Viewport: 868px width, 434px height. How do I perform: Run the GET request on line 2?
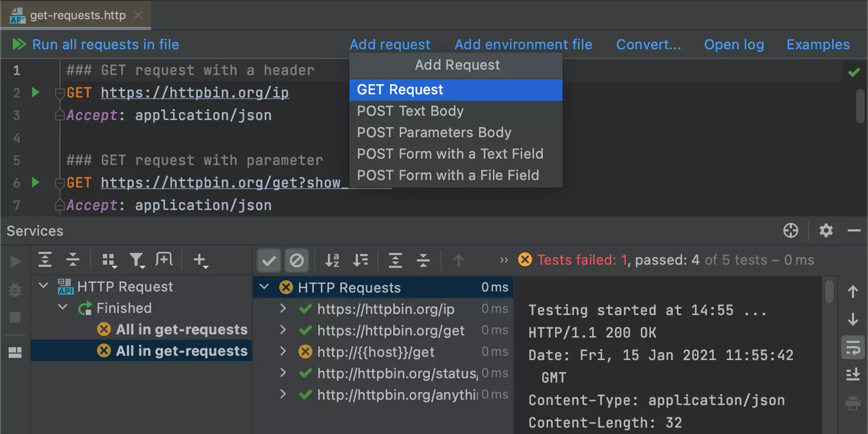pos(35,92)
